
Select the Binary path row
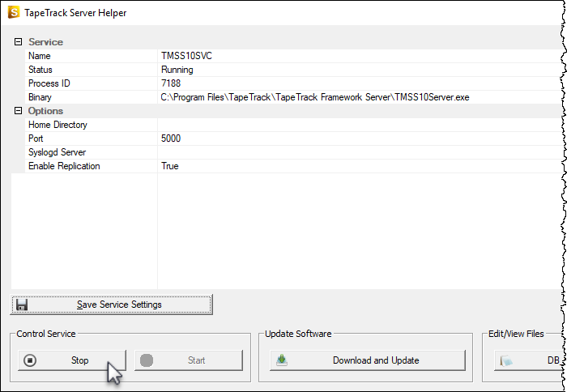pyautogui.click(x=294, y=97)
